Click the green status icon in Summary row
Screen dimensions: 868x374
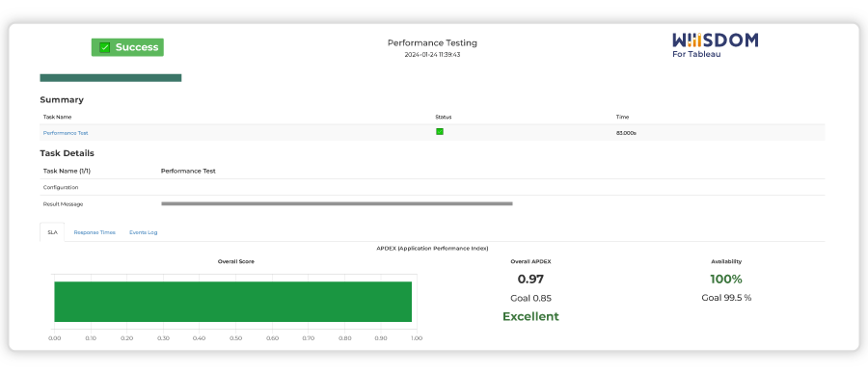click(x=440, y=132)
